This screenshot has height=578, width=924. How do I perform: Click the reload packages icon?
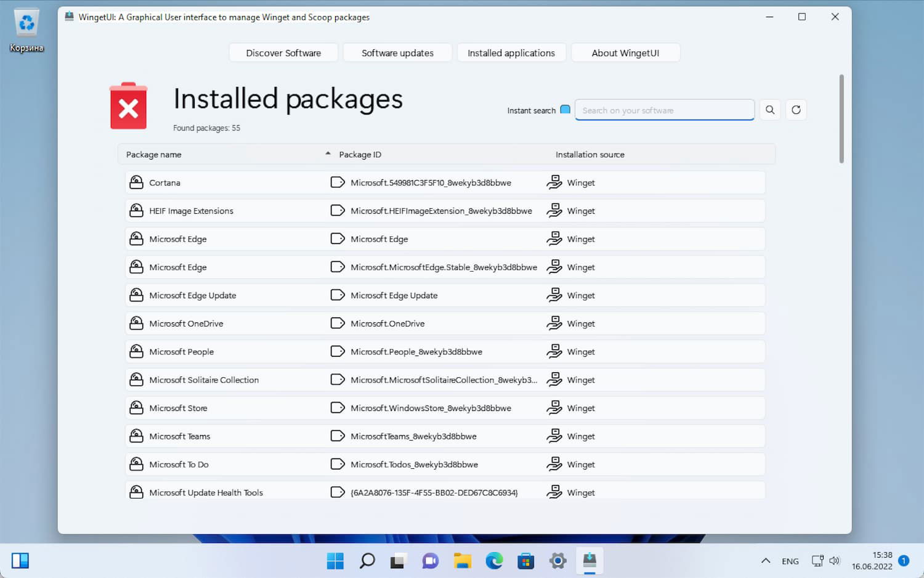click(x=796, y=110)
